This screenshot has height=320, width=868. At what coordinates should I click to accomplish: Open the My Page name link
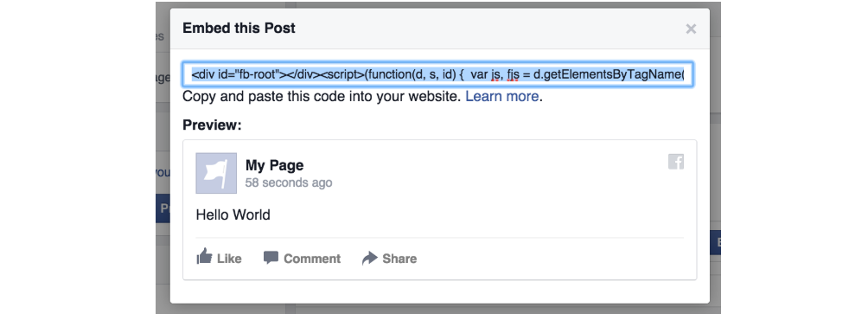(x=275, y=165)
